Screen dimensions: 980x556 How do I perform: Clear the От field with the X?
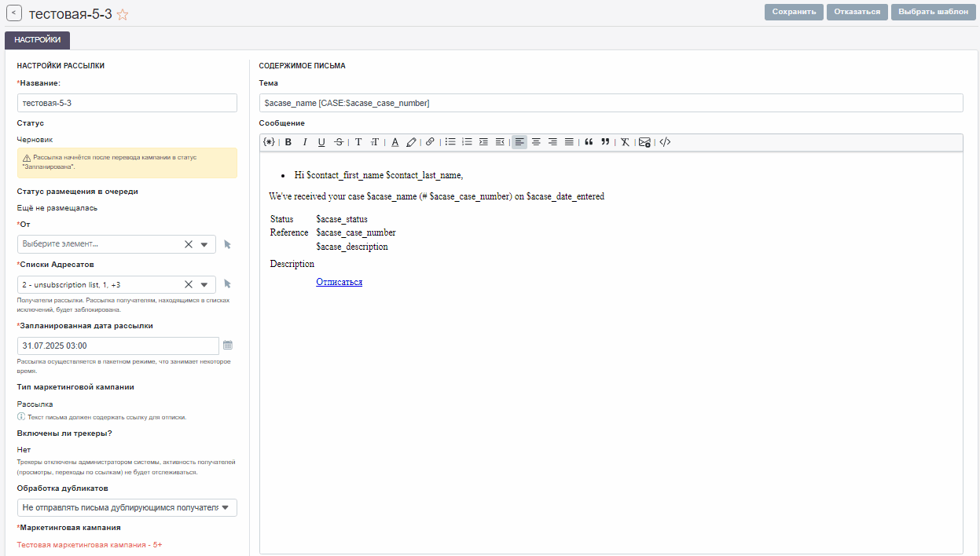click(189, 244)
